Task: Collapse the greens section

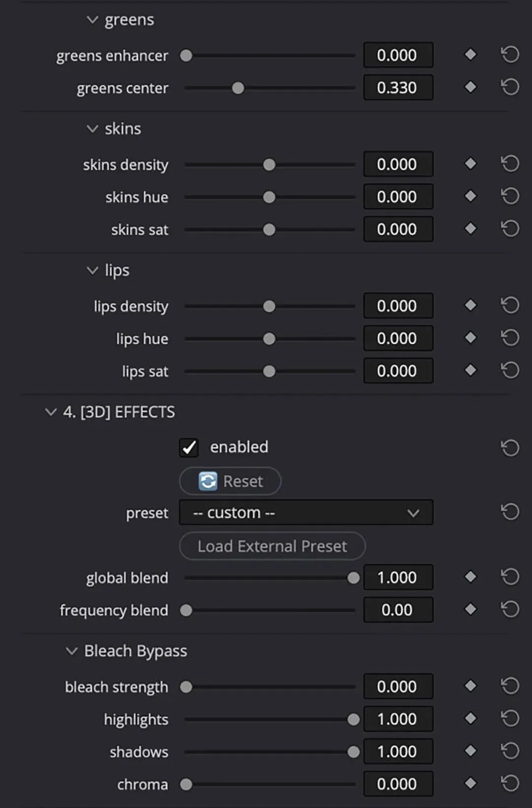Action: [92, 20]
